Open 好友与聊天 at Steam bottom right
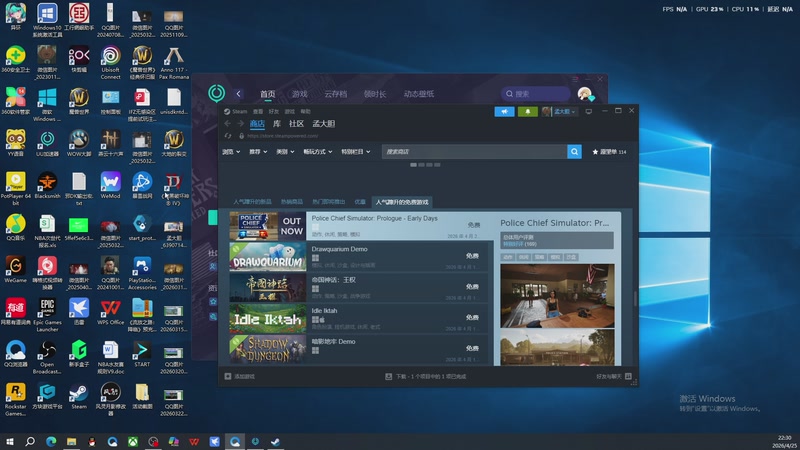 pyautogui.click(x=614, y=377)
